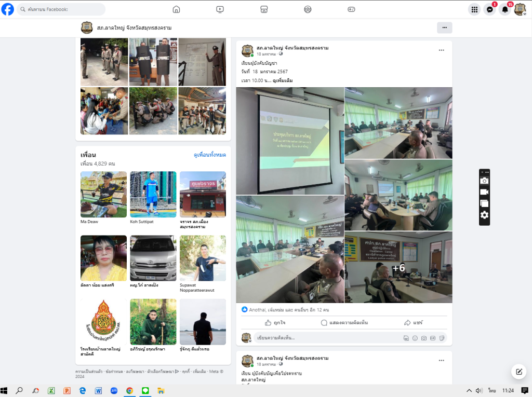The width and height of the screenshot is (532, 397).
Task: Open the Facebook Watch video tab
Action: click(220, 9)
